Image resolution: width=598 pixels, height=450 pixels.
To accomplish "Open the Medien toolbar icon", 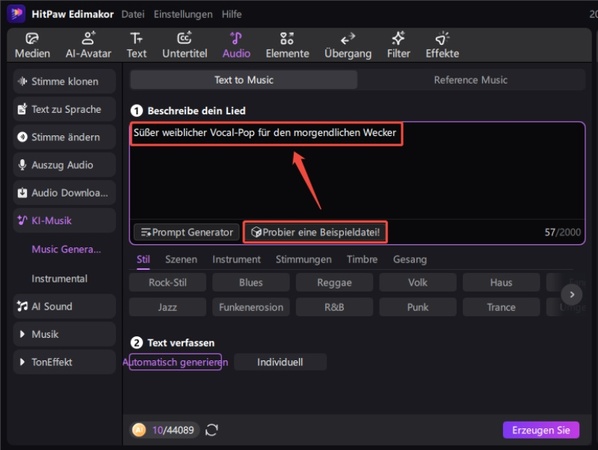I will click(32, 39).
